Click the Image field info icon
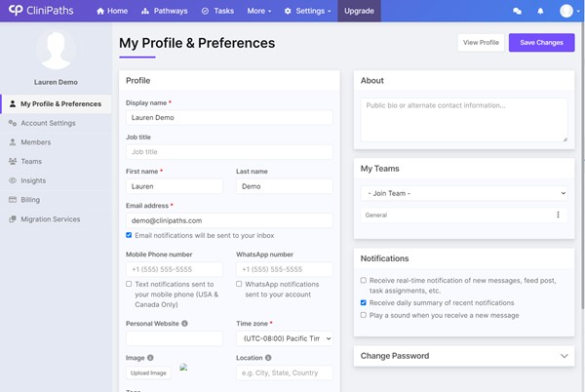 pos(151,358)
